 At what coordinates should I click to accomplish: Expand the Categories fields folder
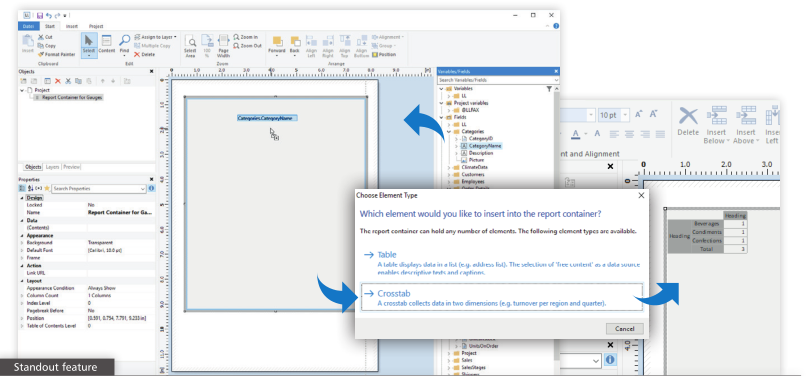click(x=449, y=132)
